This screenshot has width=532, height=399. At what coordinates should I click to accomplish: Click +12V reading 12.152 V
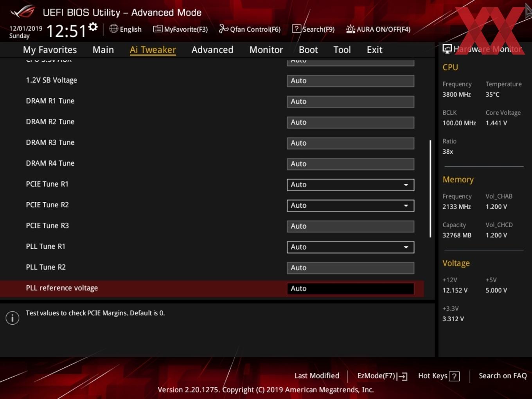click(x=455, y=290)
